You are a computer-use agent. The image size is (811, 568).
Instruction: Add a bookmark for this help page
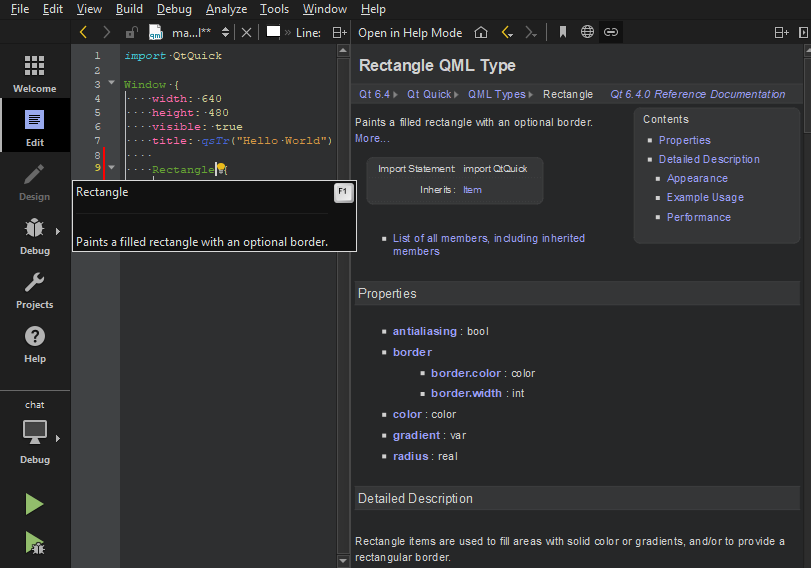tap(563, 32)
